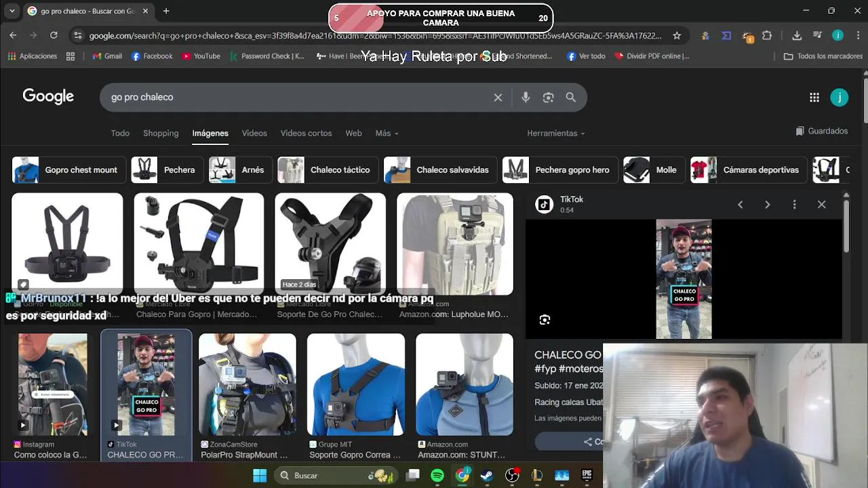The width and height of the screenshot is (868, 488).
Task: Select the Cámaras deportivas filter chip
Action: (748, 170)
